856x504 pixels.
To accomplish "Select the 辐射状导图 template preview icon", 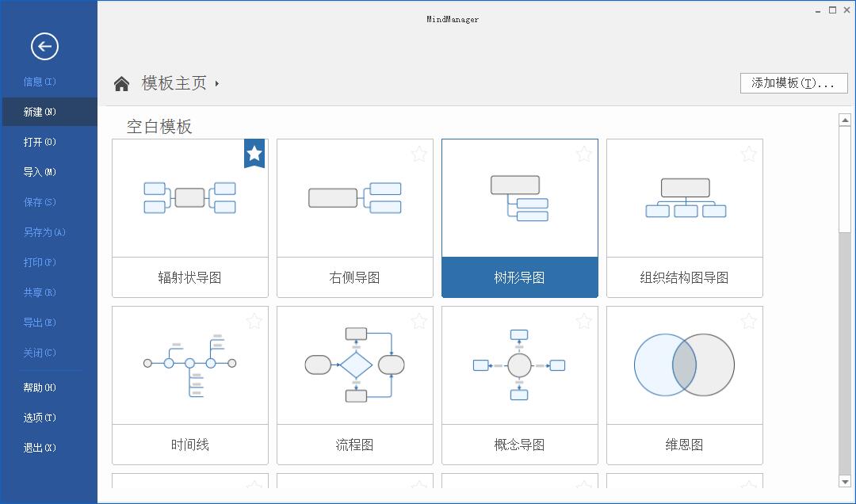I will 189,197.
